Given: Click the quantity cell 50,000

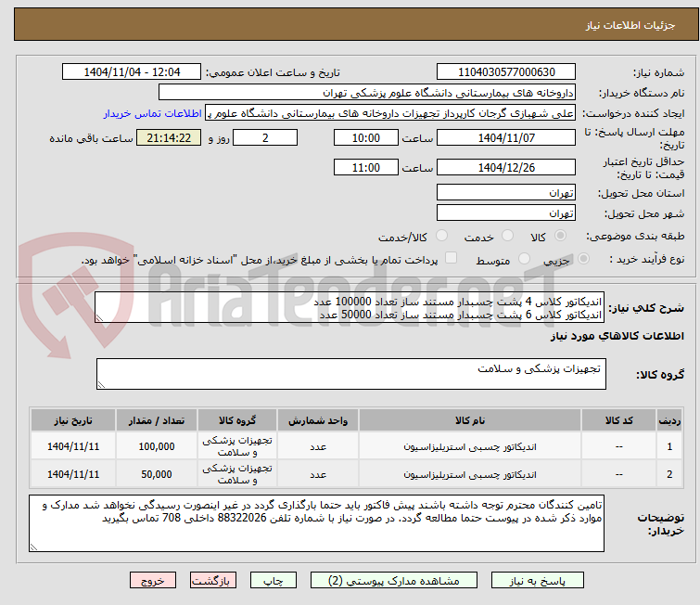Looking at the screenshot, I should pyautogui.click(x=157, y=474).
